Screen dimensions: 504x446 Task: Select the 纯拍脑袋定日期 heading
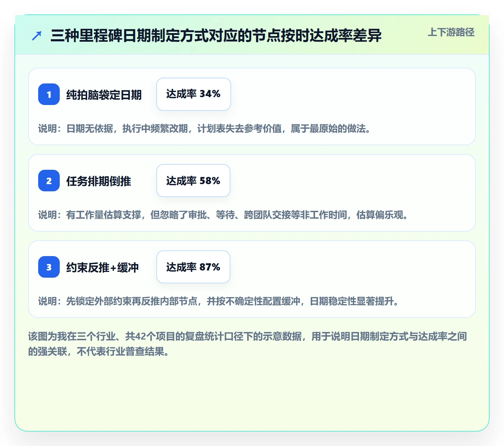104,95
